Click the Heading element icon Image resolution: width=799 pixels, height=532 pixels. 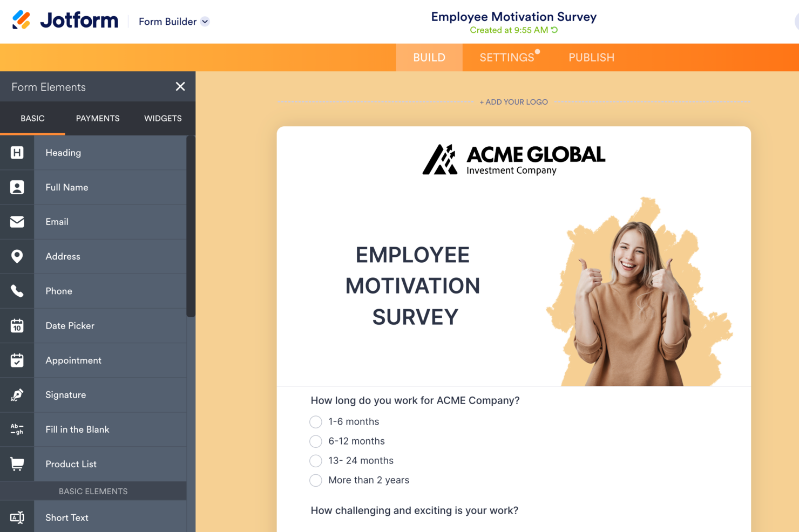point(17,153)
